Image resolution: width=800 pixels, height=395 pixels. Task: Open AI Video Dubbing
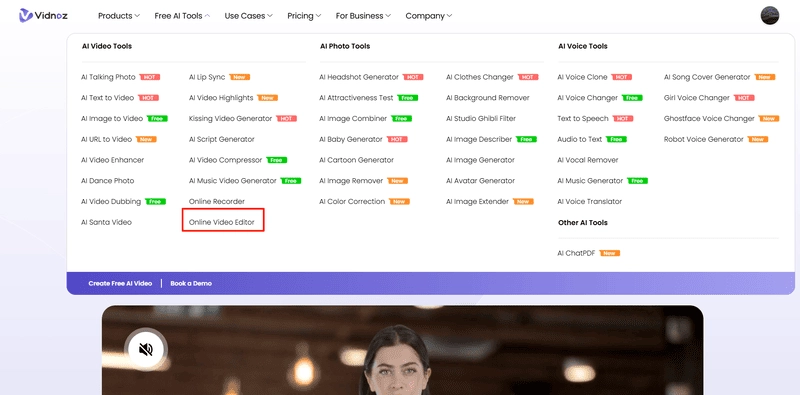click(x=111, y=201)
